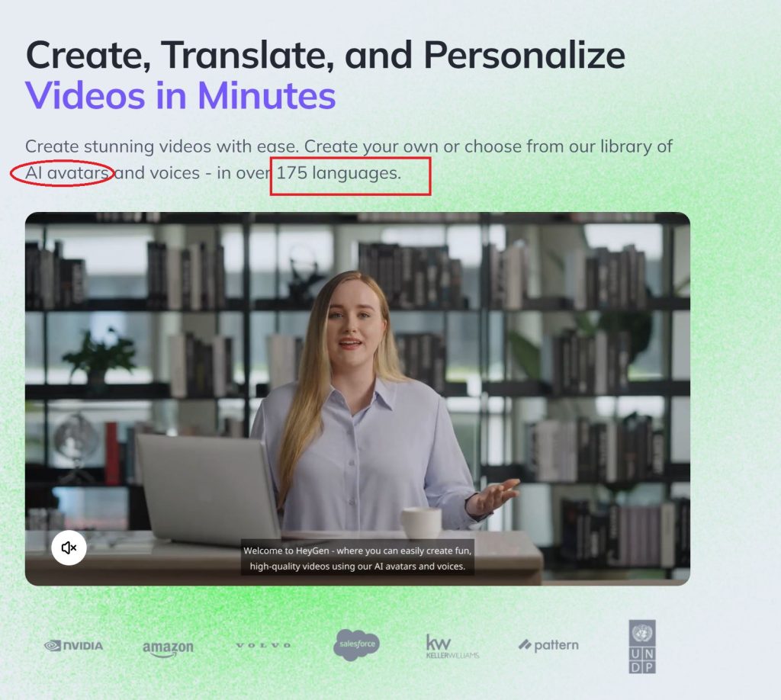The height and width of the screenshot is (700, 781).
Task: Click the UNDP logo
Action: (x=642, y=646)
